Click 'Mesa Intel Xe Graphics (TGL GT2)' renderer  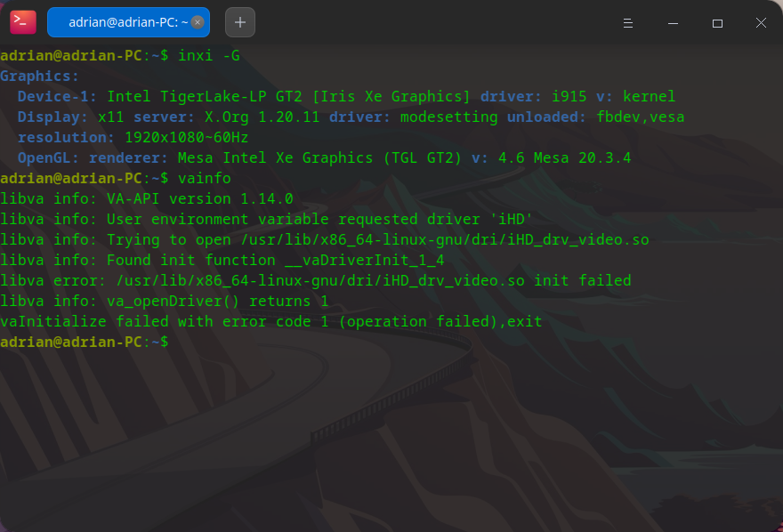[319, 157]
